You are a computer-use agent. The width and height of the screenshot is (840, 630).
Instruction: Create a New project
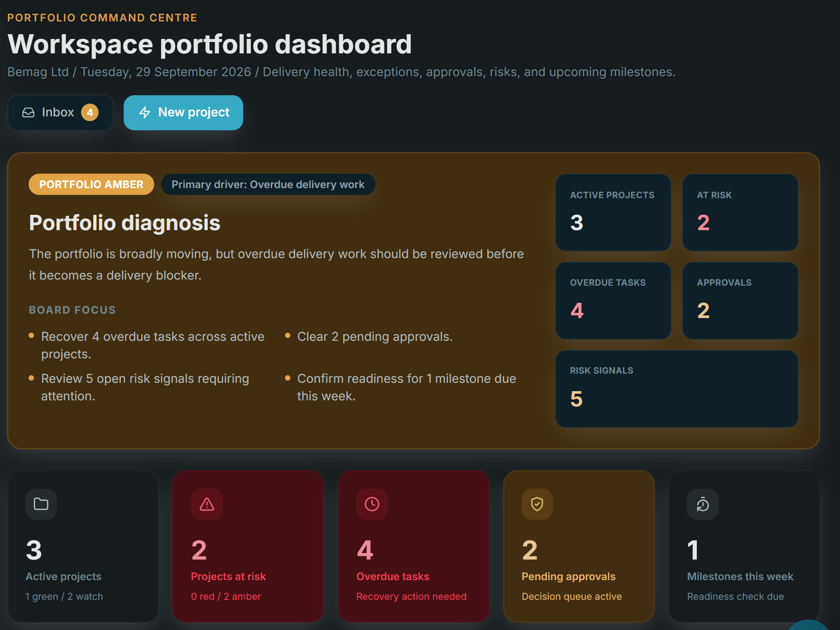(x=183, y=112)
